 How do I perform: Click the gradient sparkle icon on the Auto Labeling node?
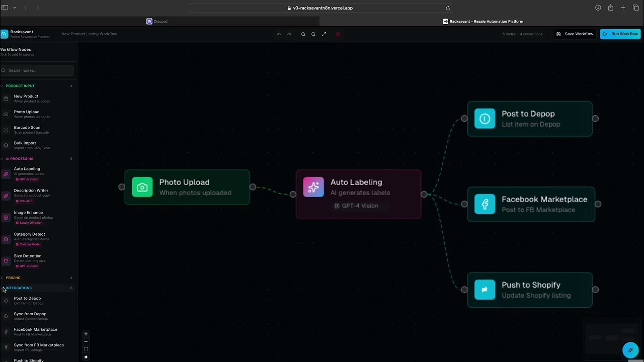point(313,187)
